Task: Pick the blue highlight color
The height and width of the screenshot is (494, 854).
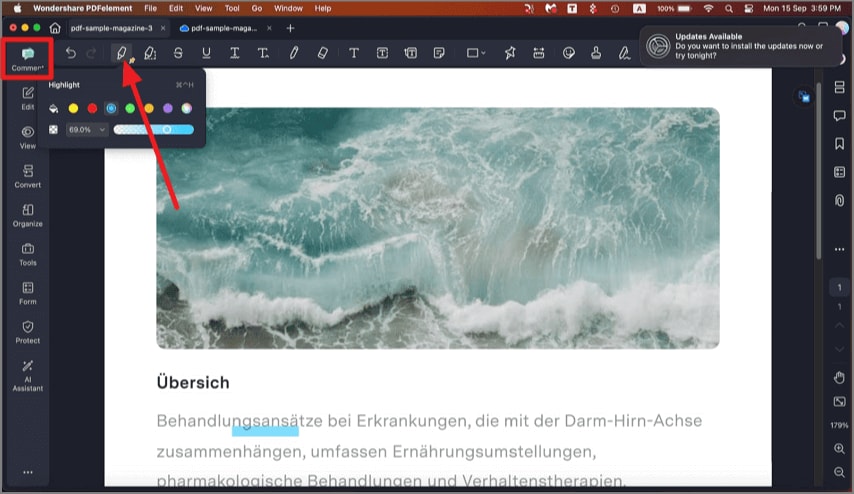Action: tap(111, 108)
